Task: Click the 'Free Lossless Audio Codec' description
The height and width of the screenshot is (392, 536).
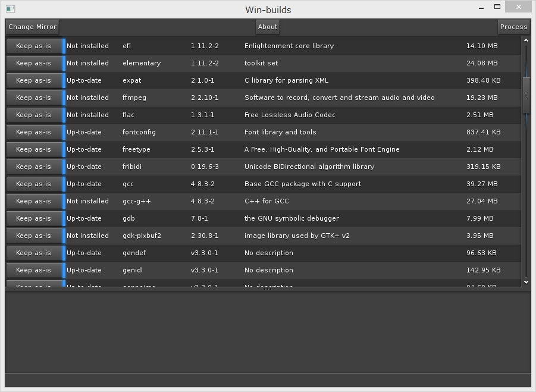Action: point(290,115)
